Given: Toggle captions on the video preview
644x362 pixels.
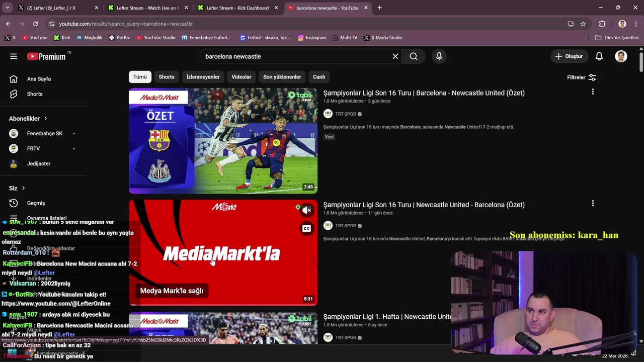Looking at the screenshot, I should pos(306,228).
